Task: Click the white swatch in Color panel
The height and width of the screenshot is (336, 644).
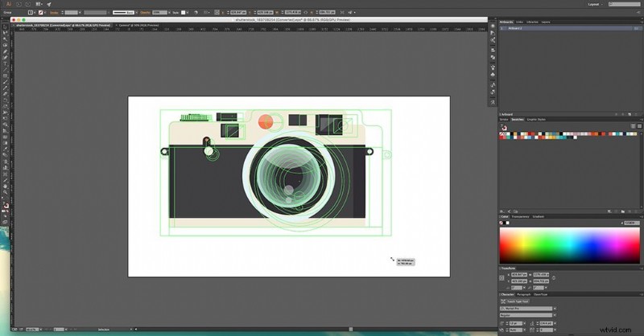Action: point(507,223)
